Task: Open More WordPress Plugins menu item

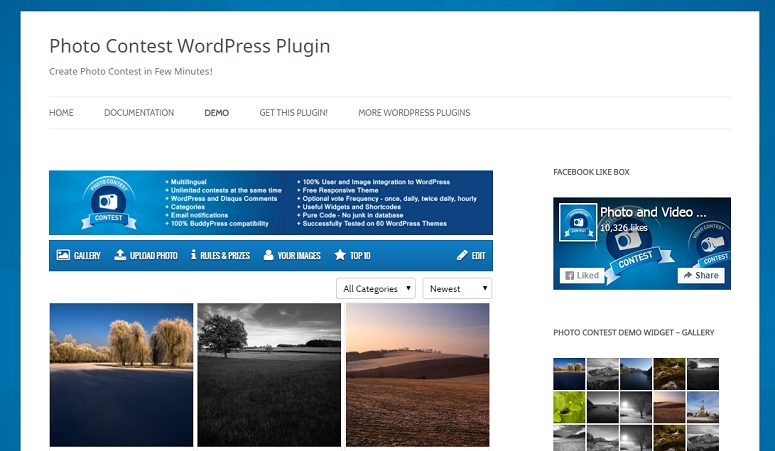Action: tap(414, 113)
